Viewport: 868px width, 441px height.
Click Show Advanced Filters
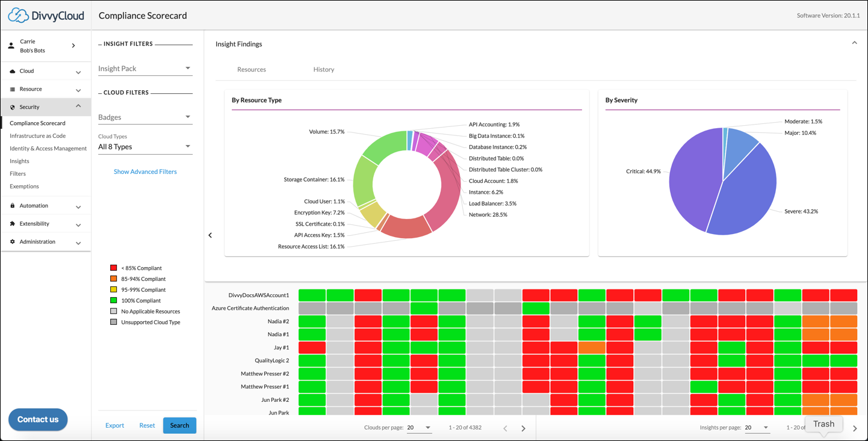pyautogui.click(x=145, y=171)
